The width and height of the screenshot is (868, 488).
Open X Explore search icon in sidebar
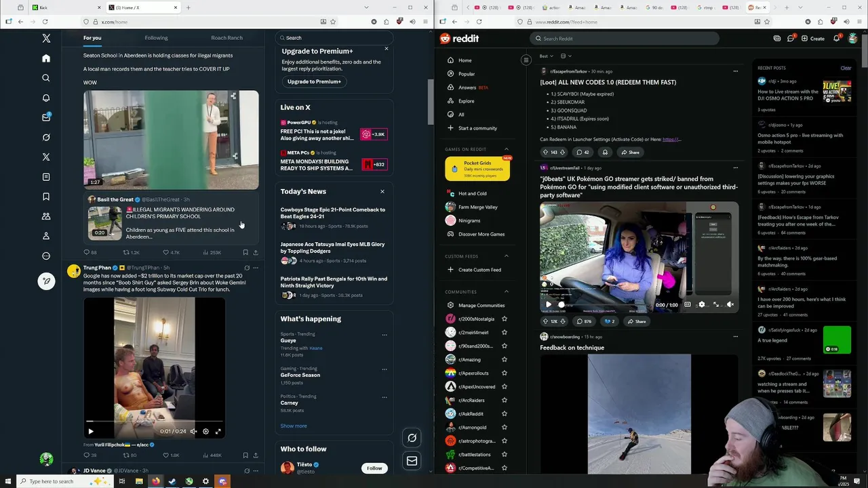click(46, 78)
